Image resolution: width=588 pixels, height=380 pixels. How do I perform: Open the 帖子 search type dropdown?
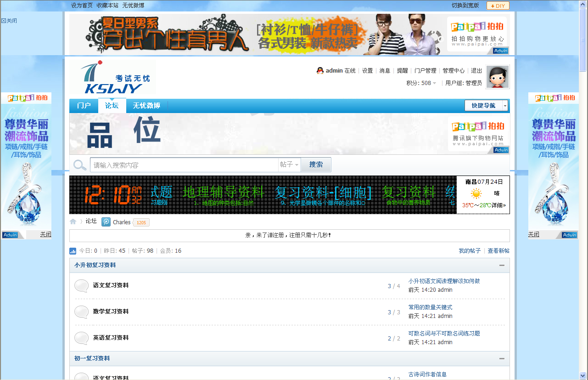click(290, 164)
